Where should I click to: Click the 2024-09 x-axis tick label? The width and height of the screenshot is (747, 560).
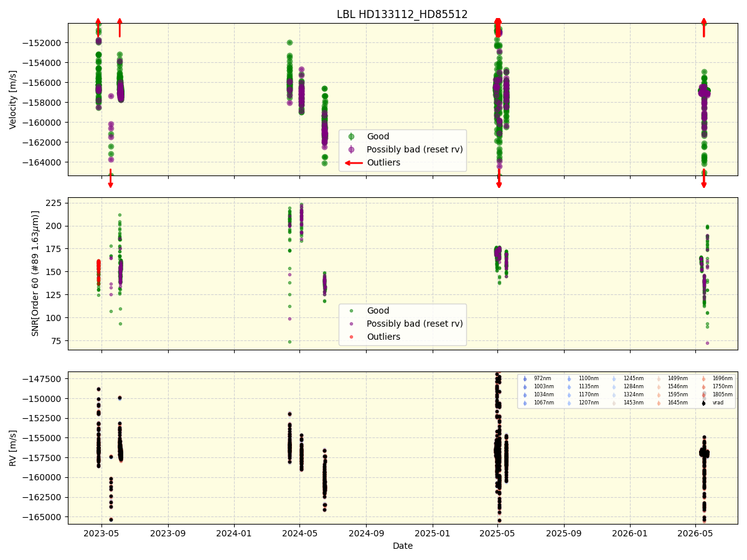(x=366, y=533)
